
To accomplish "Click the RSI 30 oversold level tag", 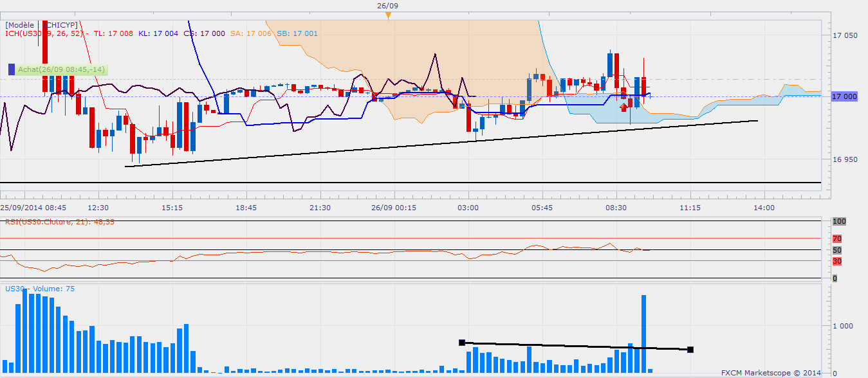I will pos(836,261).
